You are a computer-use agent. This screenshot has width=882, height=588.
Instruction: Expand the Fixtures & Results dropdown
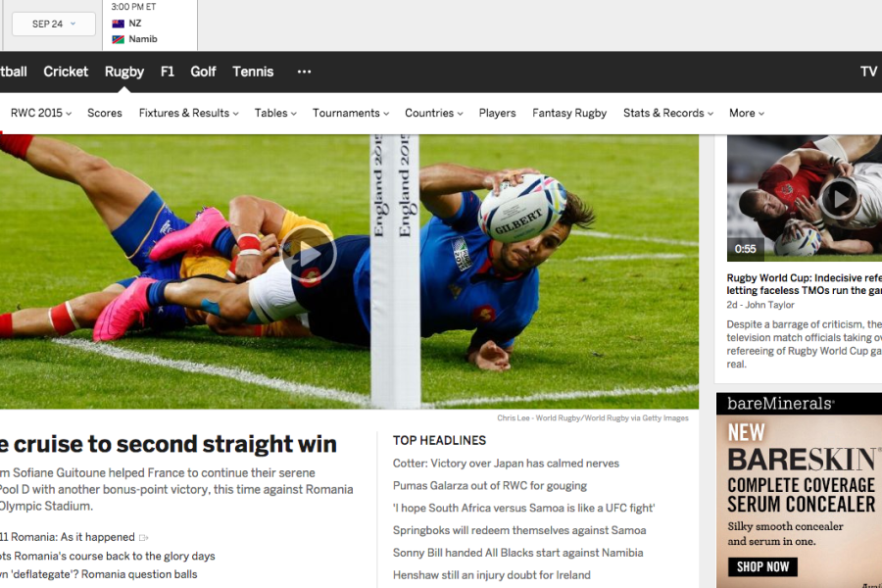click(189, 113)
